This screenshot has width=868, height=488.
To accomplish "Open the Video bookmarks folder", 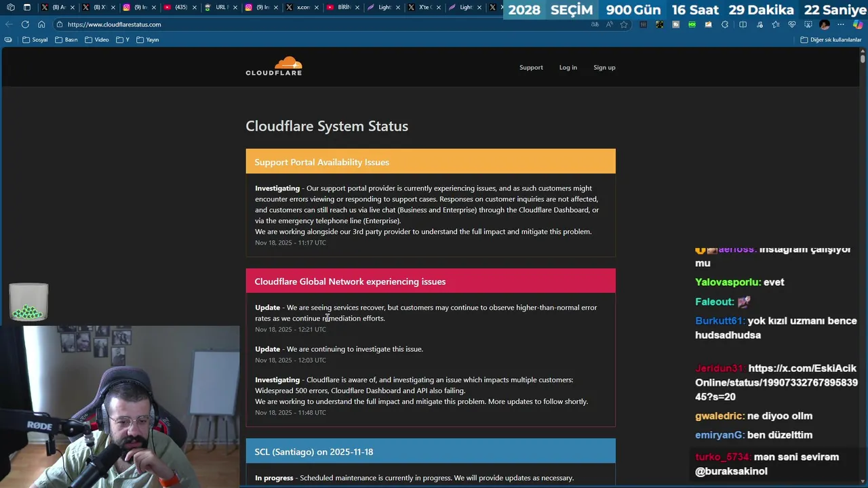I will (97, 39).
